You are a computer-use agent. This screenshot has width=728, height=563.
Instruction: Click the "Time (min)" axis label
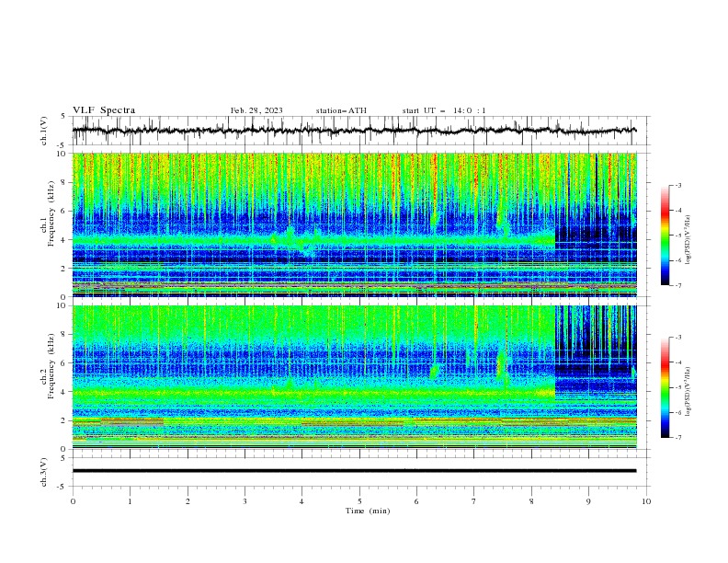point(368,511)
